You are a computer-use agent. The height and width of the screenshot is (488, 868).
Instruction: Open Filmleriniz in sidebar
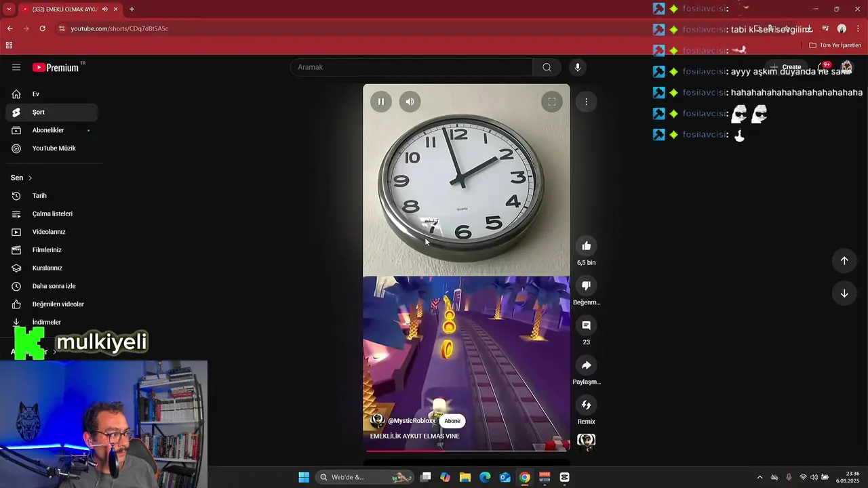pyautogui.click(x=51, y=250)
